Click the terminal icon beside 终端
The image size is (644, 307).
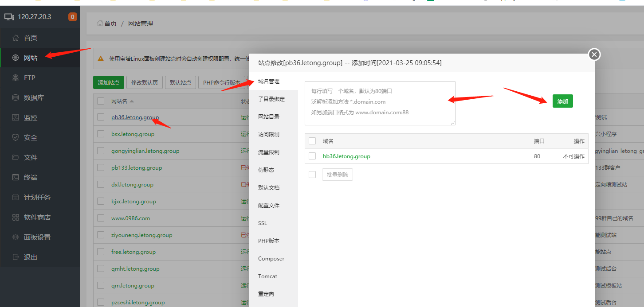[16, 177]
